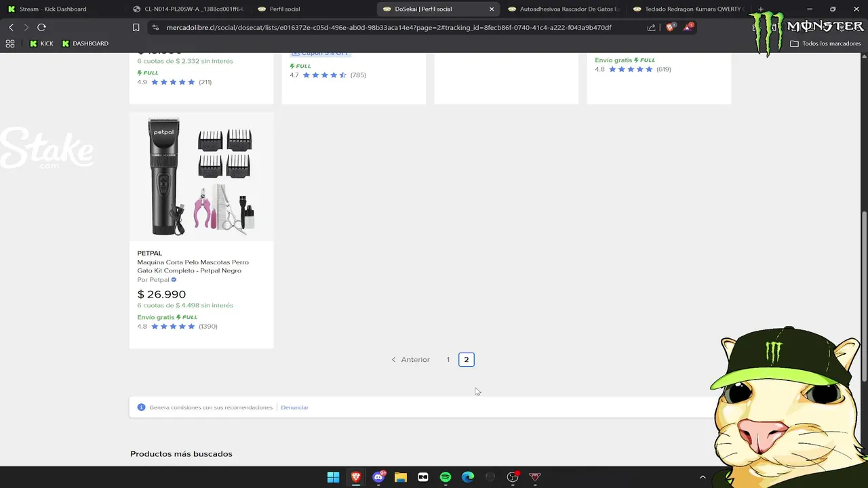868x488 pixels.
Task: Click the page vertical scrollbar
Action: (864, 297)
